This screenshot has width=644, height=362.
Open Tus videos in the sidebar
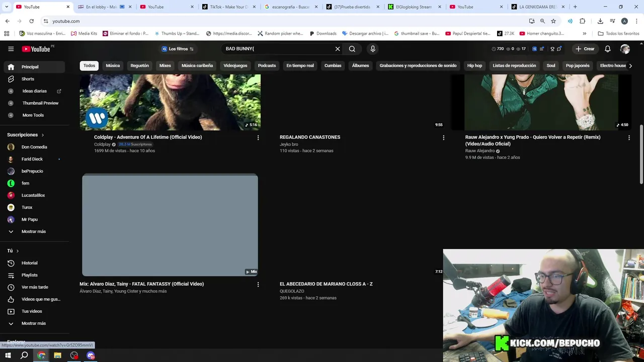tap(33, 311)
